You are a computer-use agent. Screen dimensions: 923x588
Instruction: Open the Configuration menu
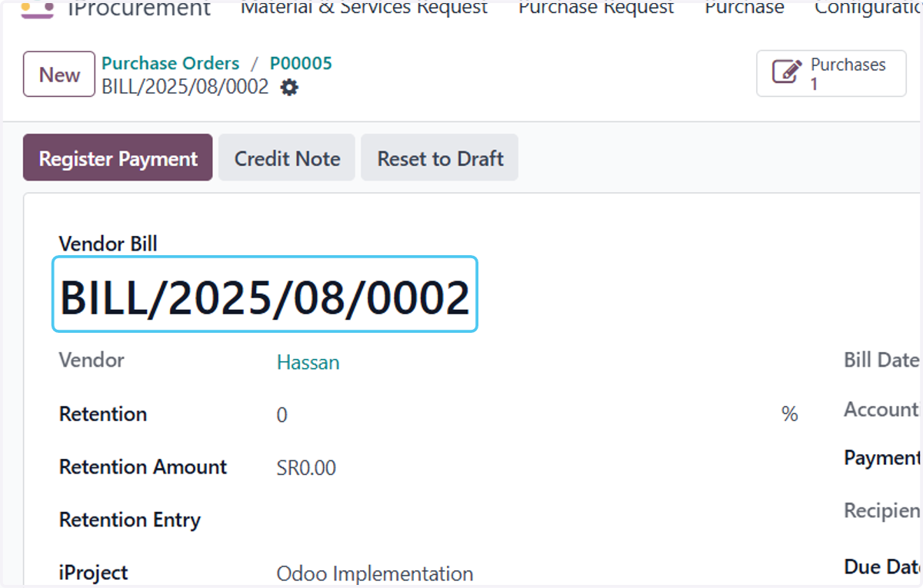pyautogui.click(x=868, y=8)
